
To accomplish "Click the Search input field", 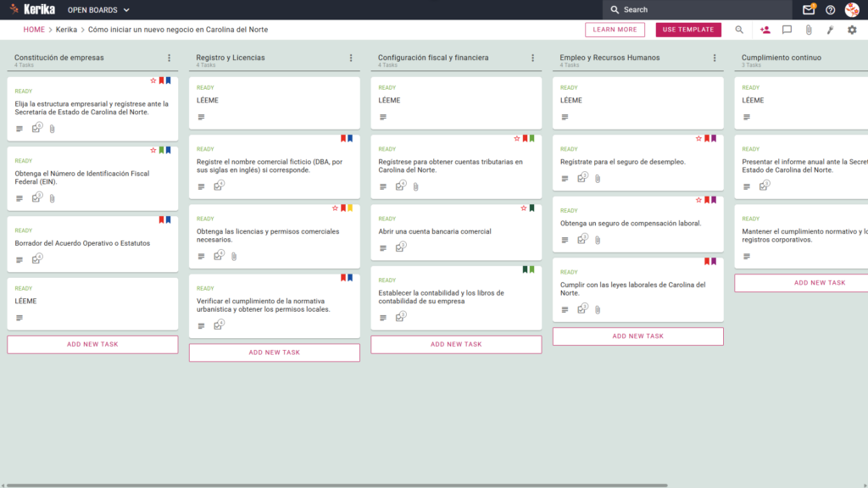I will tap(698, 10).
